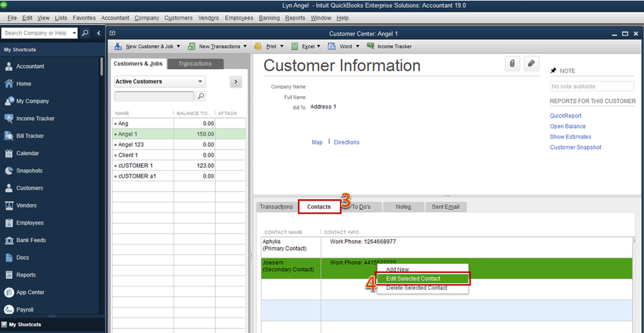This screenshot has width=644, height=333.
Task: Select customer Client 1
Action: [x=179, y=155]
